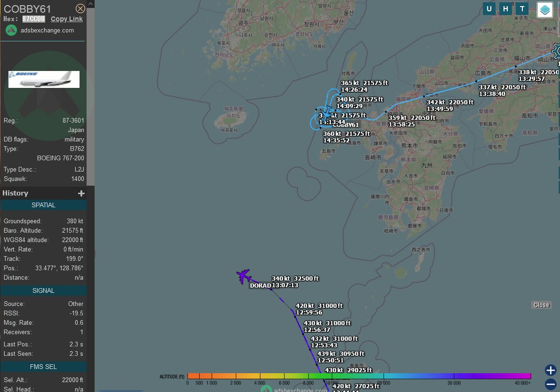Screen dimensions: 560x392
Task: Open the adsbexchange.com logo link
Action: coord(11,31)
